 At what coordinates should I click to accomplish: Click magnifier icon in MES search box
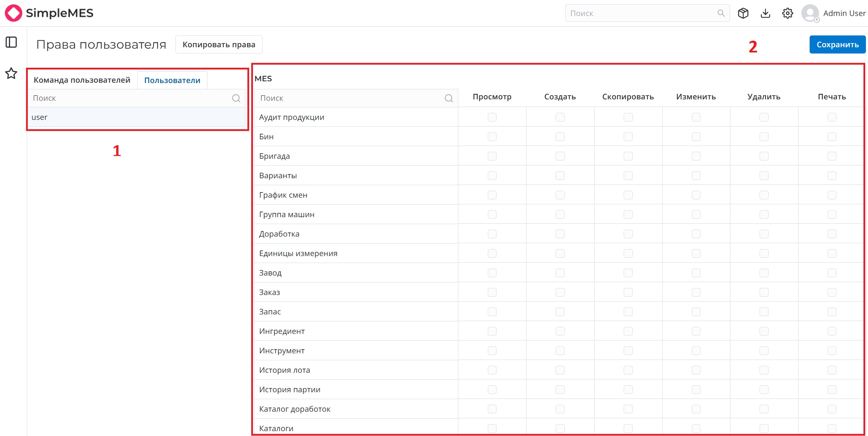(449, 98)
